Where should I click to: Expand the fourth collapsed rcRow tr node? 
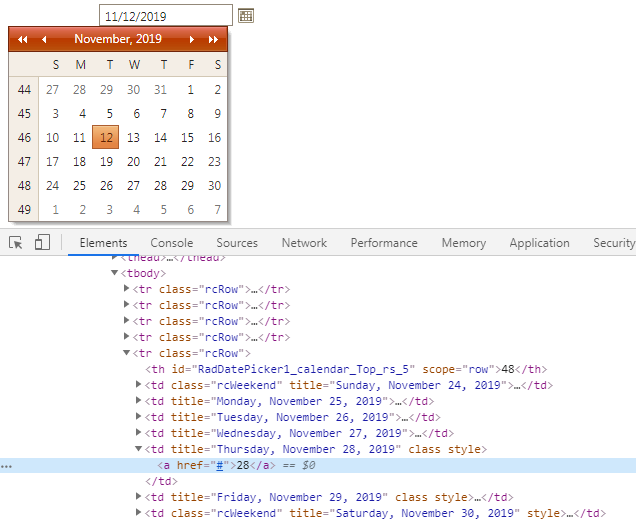pyautogui.click(x=126, y=336)
